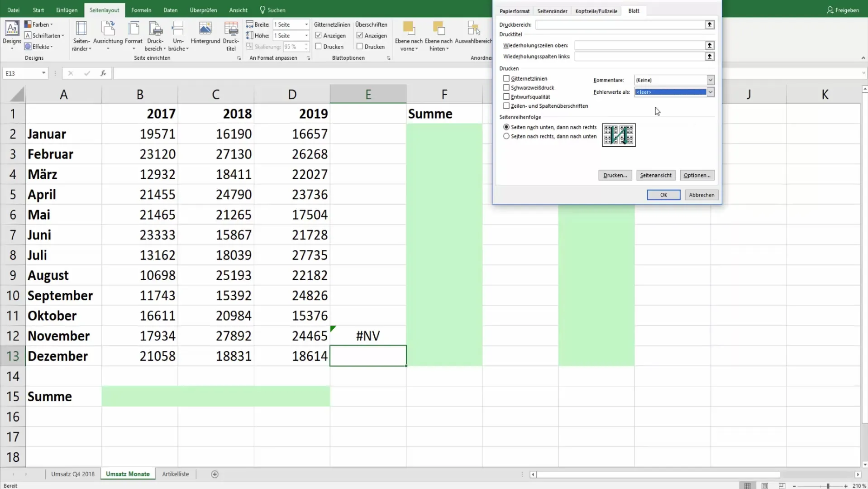This screenshot has height=489, width=868.
Task: Open the Kommentare dropdown
Action: 711,80
